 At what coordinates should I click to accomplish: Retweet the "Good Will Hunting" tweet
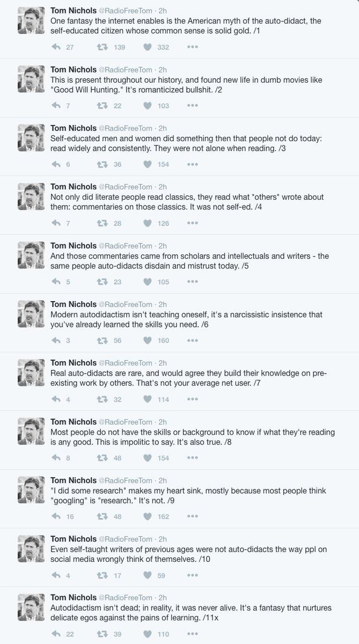[x=101, y=106]
